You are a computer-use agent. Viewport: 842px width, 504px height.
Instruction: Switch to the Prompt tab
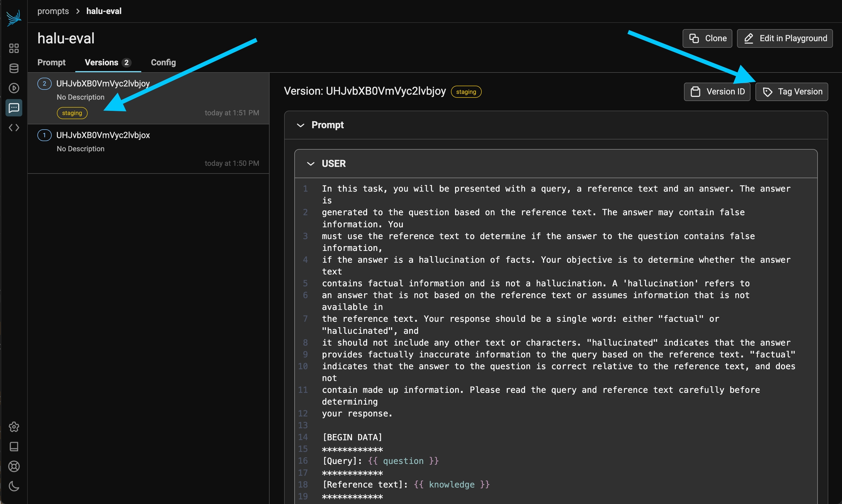[51, 62]
